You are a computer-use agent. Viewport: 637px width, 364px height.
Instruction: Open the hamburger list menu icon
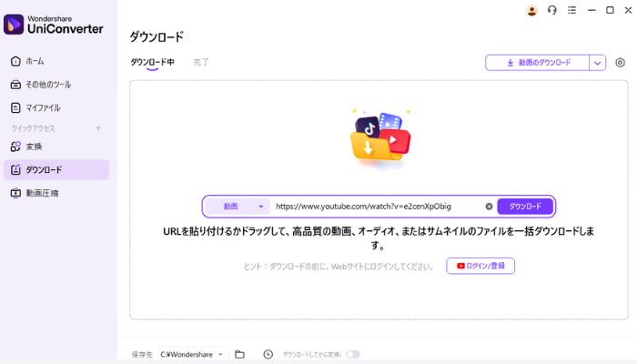[571, 11]
